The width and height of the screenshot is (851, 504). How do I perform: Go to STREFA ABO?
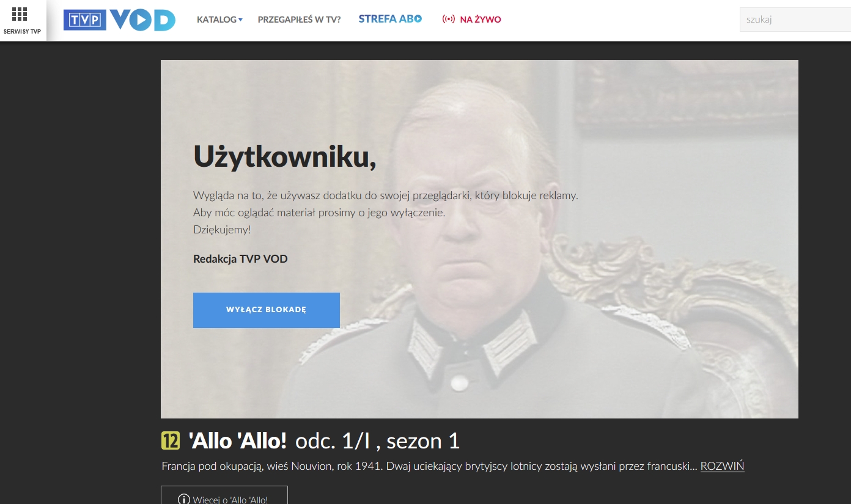(x=390, y=19)
